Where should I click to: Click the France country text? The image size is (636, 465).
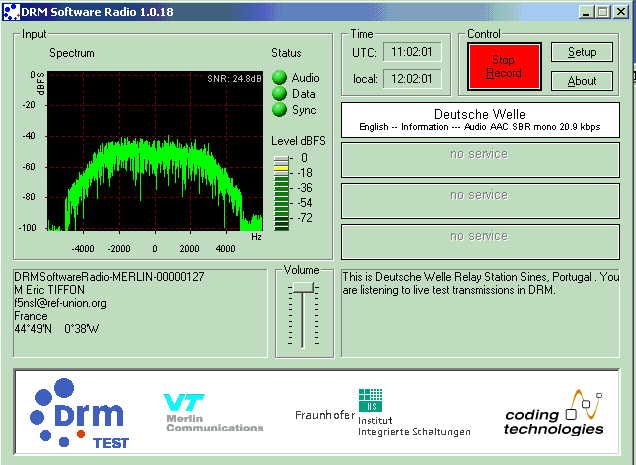coord(31,316)
